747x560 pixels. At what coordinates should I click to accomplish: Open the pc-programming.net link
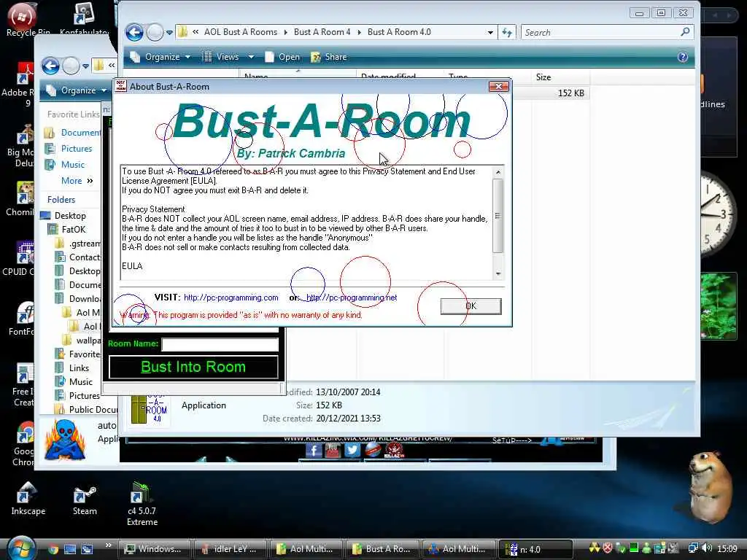(352, 297)
